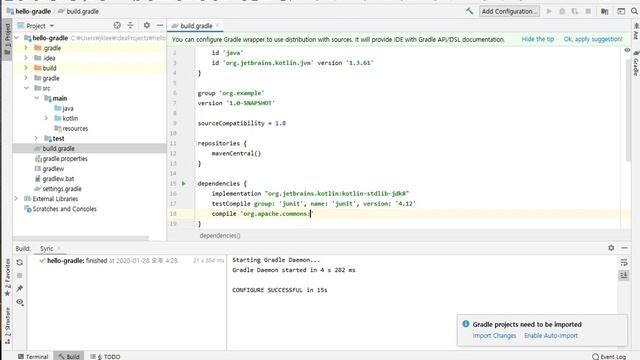Click Hide the tip link
This screenshot has width=640, height=360.
click(538, 39)
